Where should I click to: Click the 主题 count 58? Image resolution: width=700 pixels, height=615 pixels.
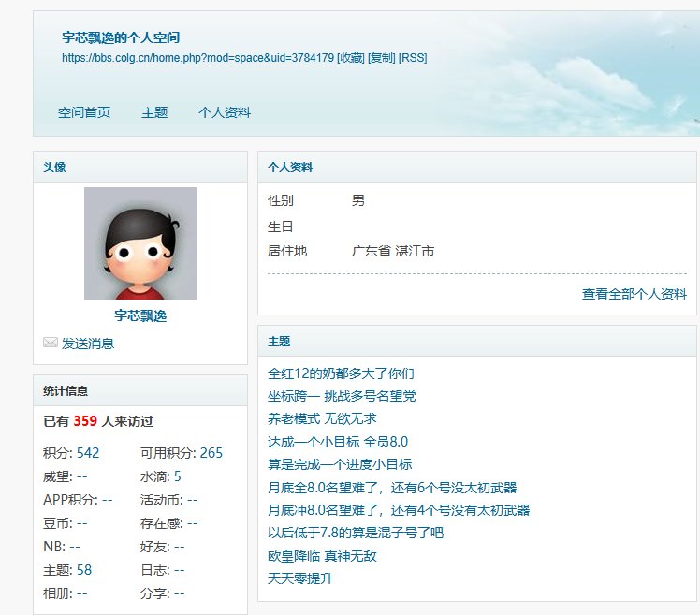[84, 570]
